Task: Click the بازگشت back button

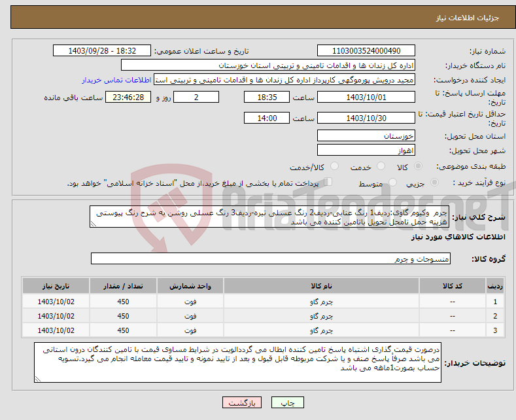Action: point(242,402)
